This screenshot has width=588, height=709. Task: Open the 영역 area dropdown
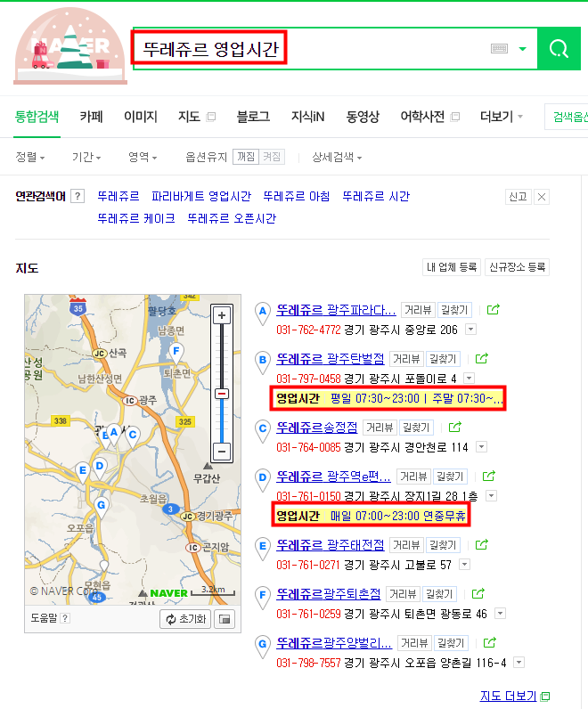coord(143,158)
